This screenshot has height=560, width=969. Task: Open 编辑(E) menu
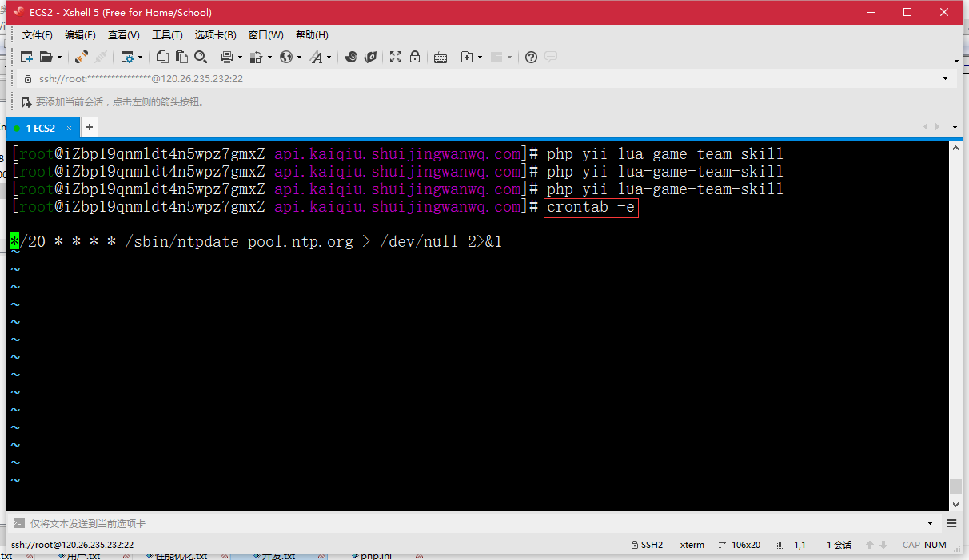tap(80, 35)
